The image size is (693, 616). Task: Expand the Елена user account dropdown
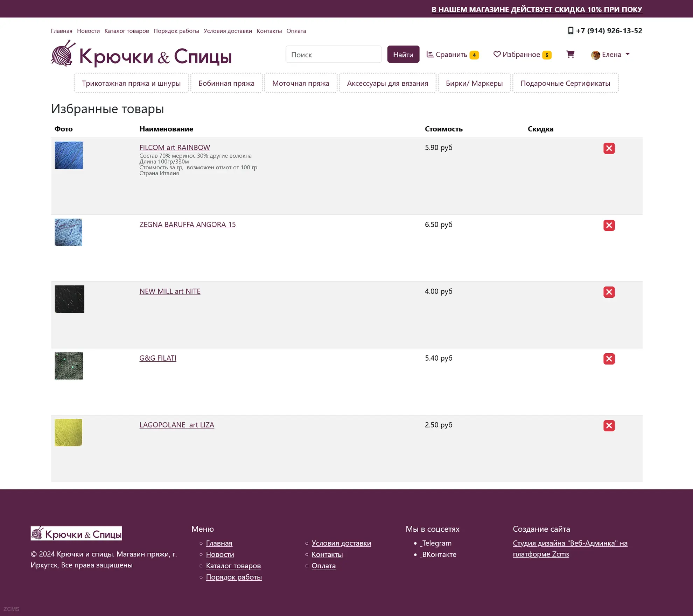point(610,55)
